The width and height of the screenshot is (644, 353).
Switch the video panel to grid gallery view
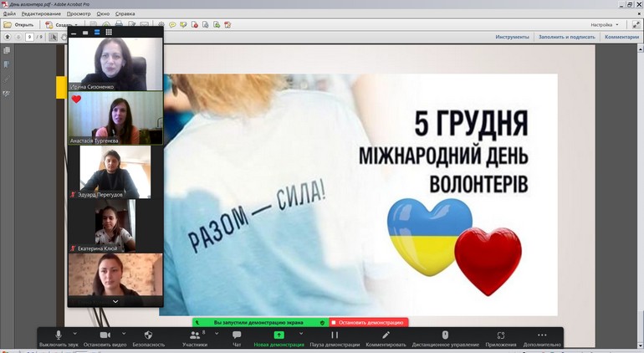109,32
